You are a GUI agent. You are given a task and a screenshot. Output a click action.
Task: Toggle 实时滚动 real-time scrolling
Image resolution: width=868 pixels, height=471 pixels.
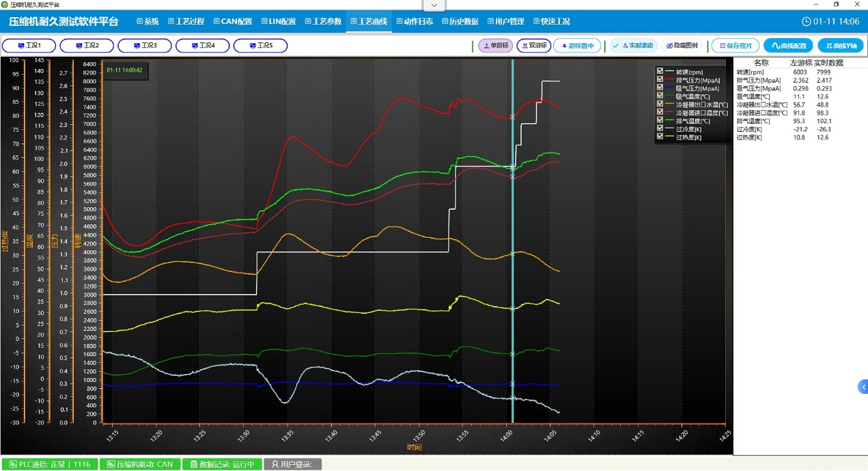click(x=632, y=46)
